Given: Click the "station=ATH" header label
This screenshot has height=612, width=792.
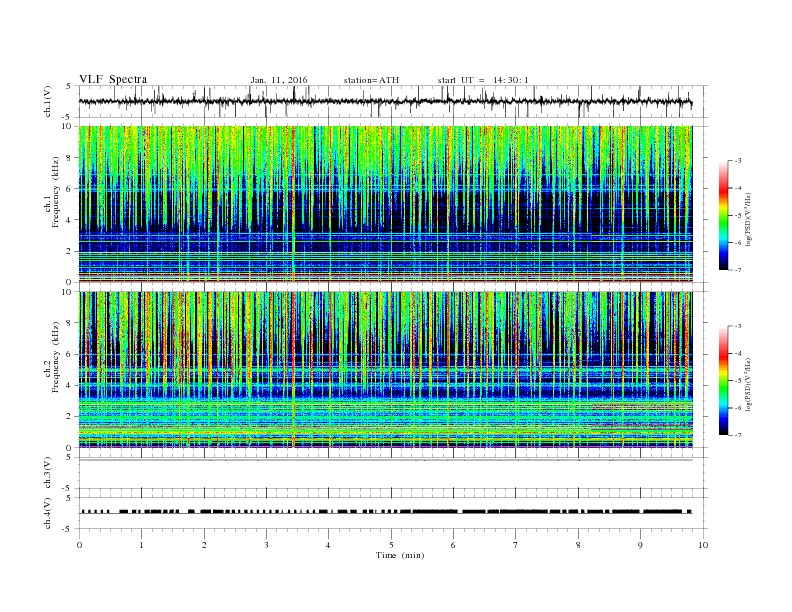Looking at the screenshot, I should (371, 80).
